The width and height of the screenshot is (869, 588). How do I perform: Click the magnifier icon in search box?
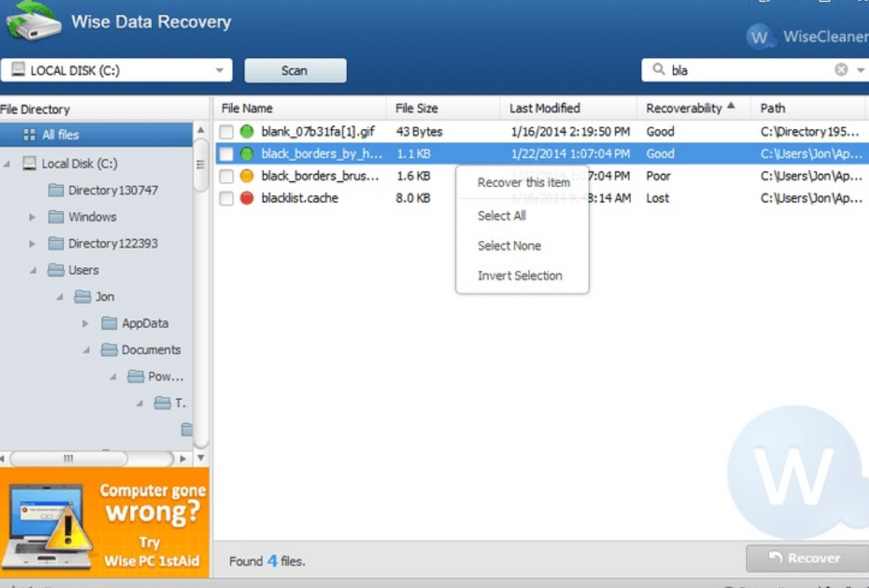tap(659, 70)
